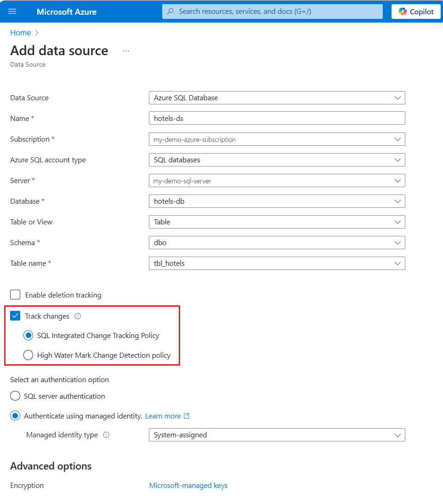Select High Water Mark Change Detection policy
This screenshot has height=504, width=443.
tap(28, 355)
